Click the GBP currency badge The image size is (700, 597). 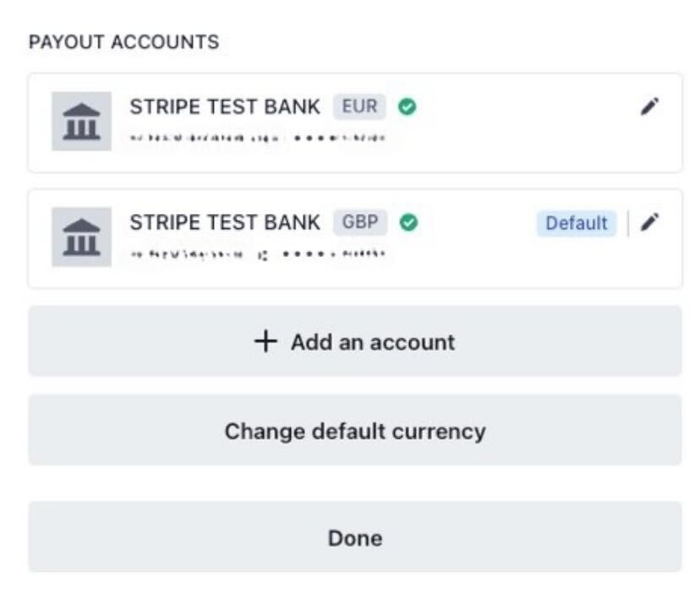pos(360,222)
